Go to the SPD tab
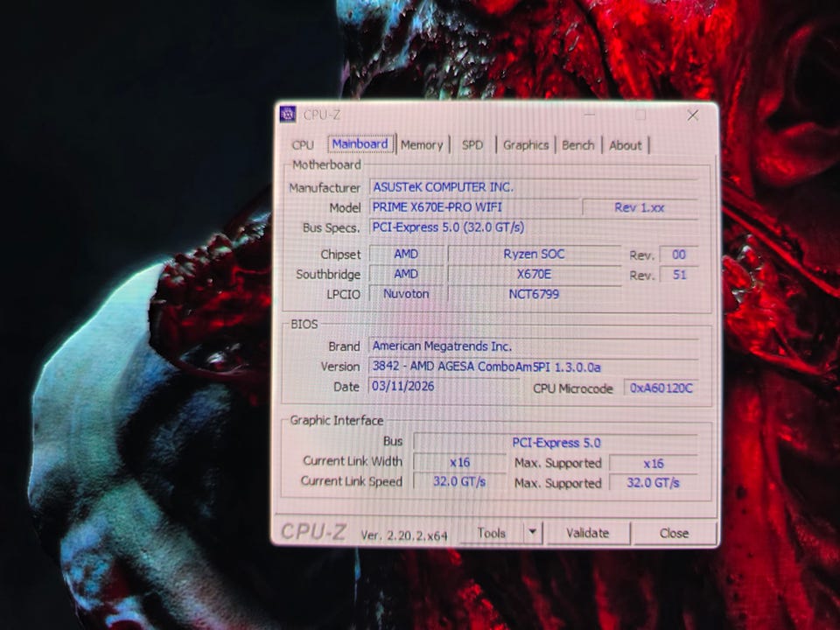Screen dimensions: 840x630 pos(472,145)
